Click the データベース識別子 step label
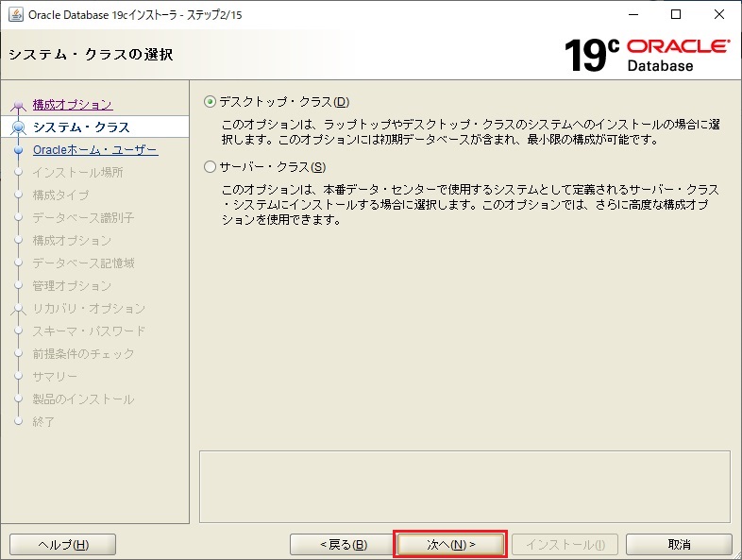Viewport: 742px width, 560px height. point(83,218)
